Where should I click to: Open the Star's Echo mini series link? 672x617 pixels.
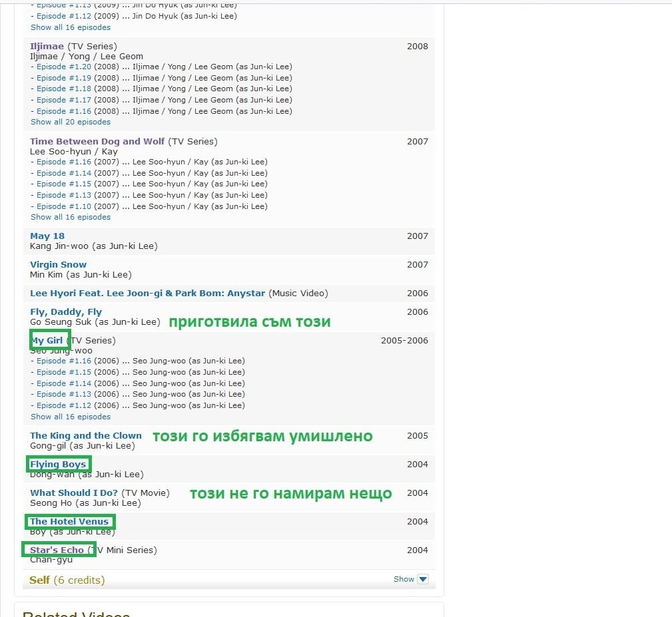click(57, 550)
